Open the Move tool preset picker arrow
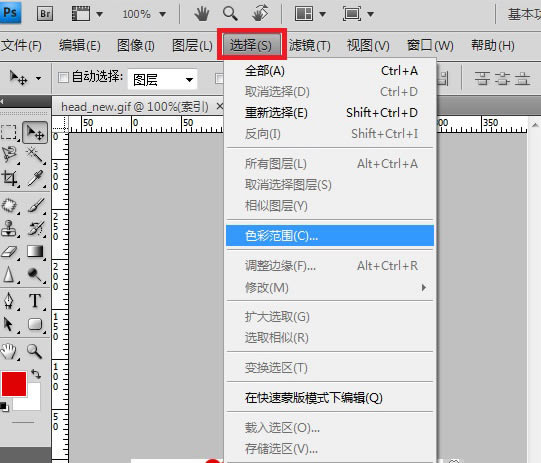 tap(39, 78)
